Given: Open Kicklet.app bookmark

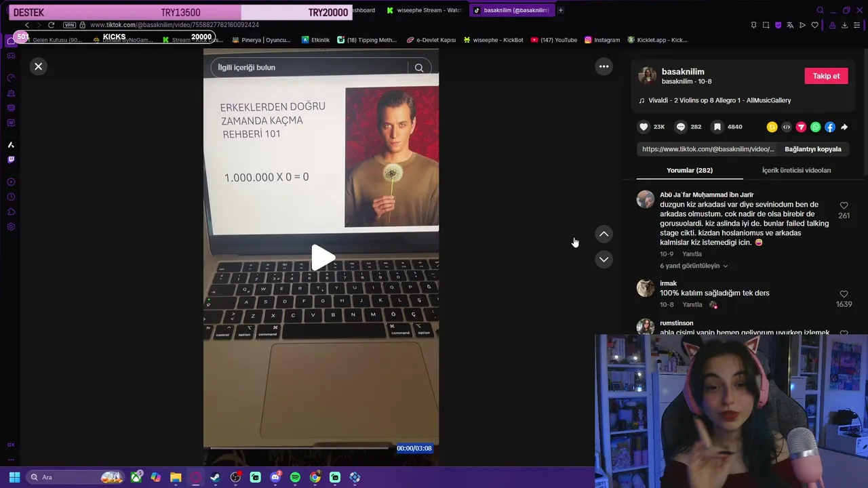Looking at the screenshot, I should click(x=657, y=40).
